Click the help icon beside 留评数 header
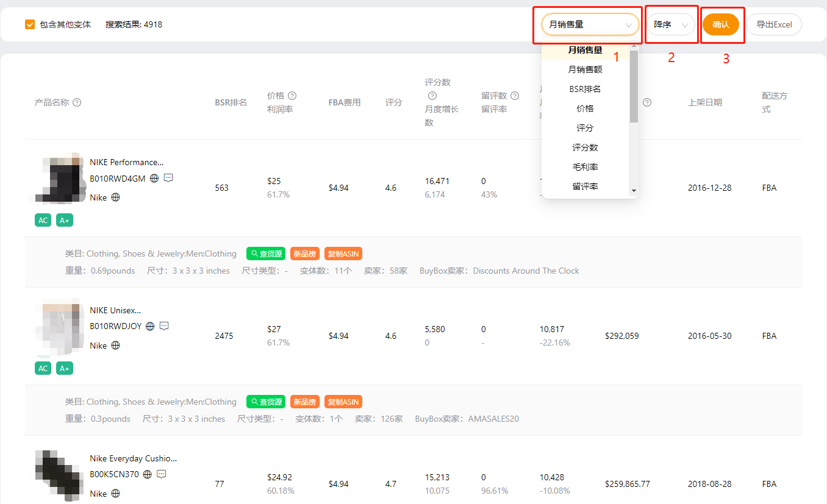Screen dimensions: 827x504 pos(515,96)
